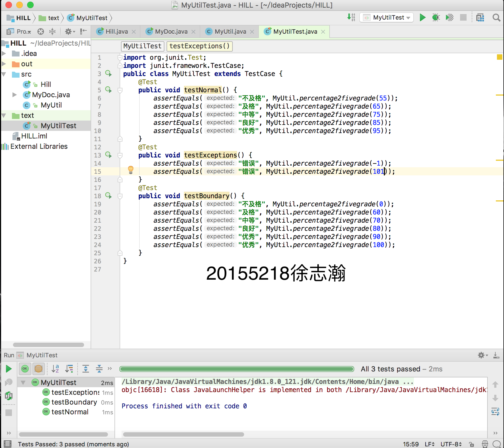The image size is (504, 448).
Task: Collapse all test results
Action: coord(99,369)
